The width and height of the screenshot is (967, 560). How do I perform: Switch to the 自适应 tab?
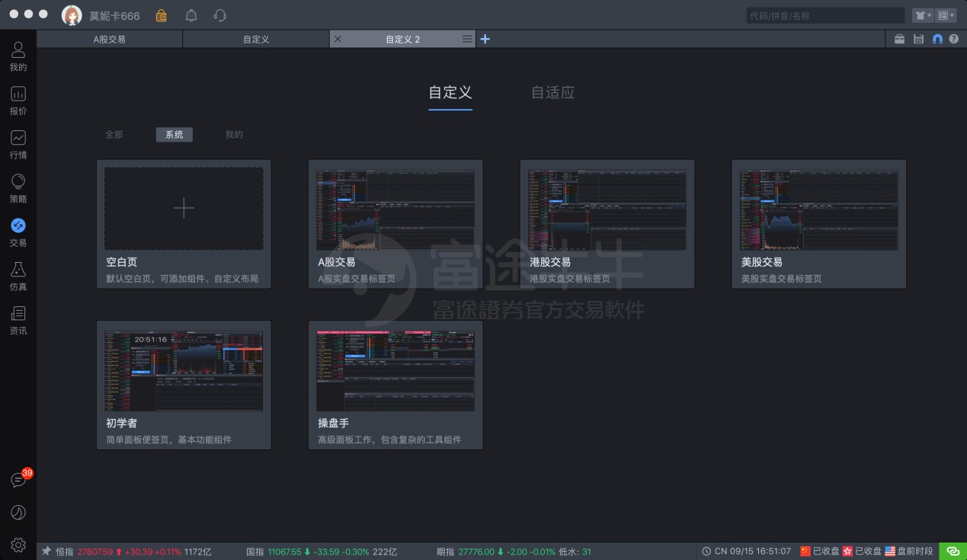click(x=552, y=93)
